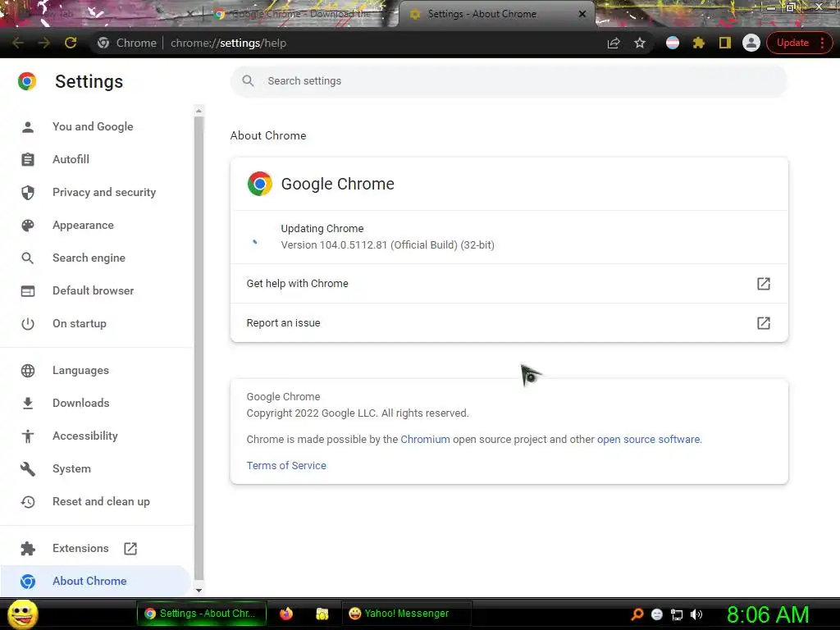Click the Version 104.0.5112.81 text
The height and width of the screenshot is (630, 840).
tap(387, 244)
